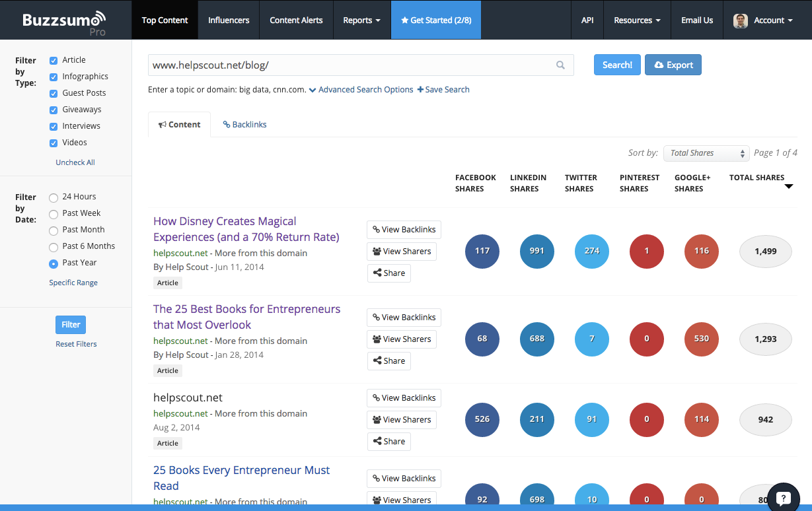Click the domain search input field
Viewport: 812px width, 511px height.
click(361, 65)
